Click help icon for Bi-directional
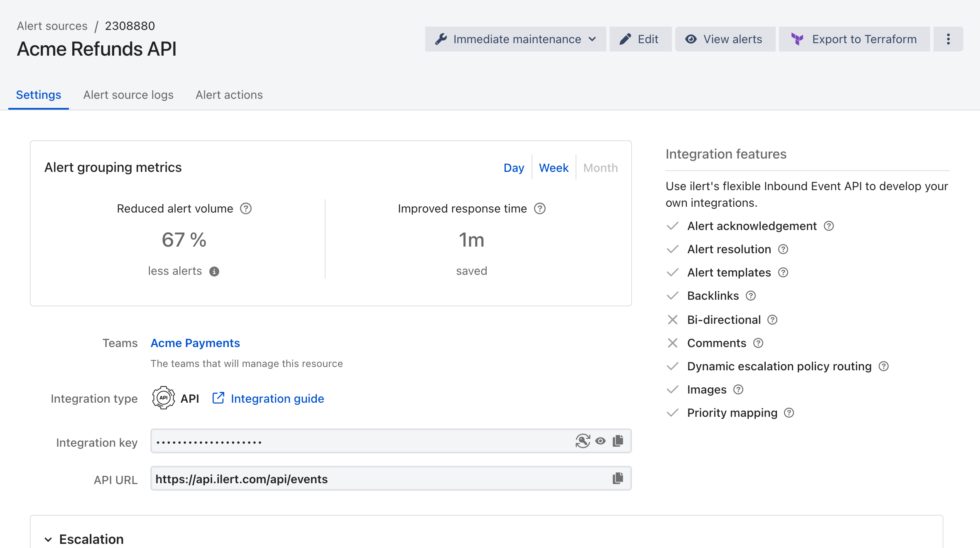The image size is (980, 548). [x=772, y=320]
